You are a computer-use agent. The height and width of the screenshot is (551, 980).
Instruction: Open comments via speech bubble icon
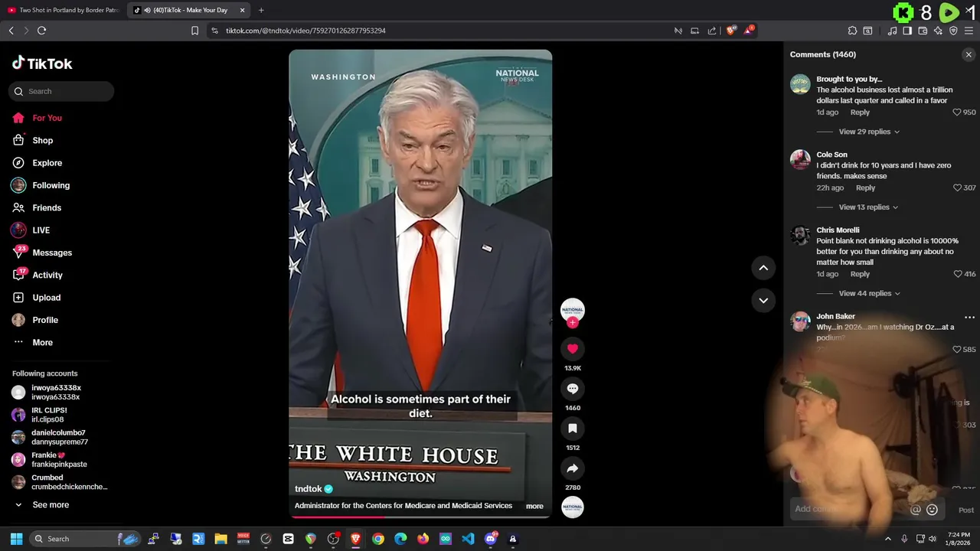(573, 389)
